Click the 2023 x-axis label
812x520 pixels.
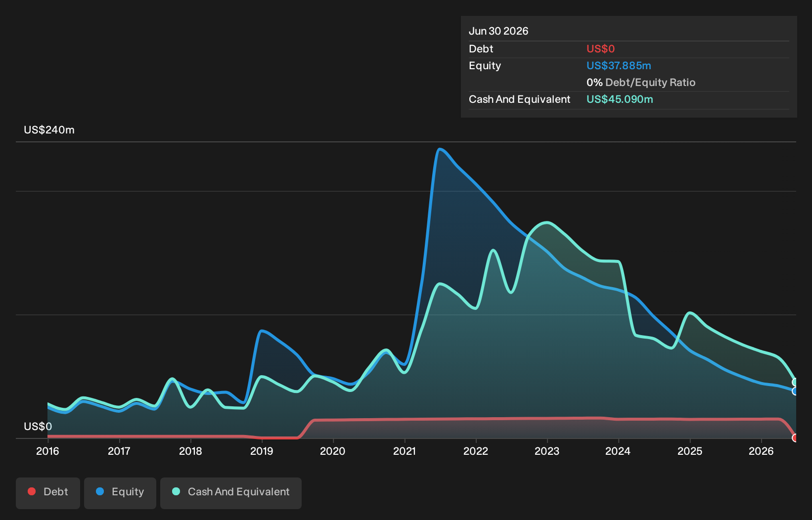pyautogui.click(x=547, y=451)
